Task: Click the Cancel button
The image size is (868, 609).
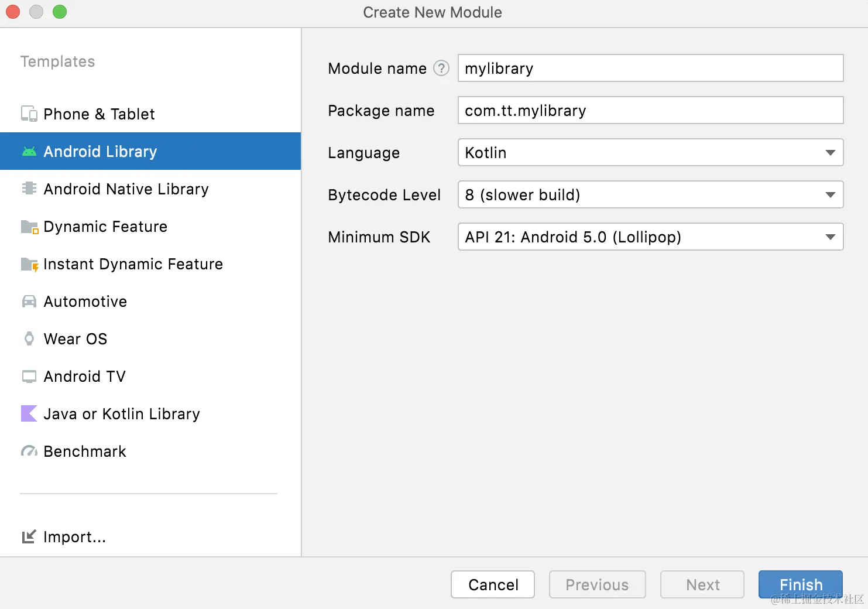Action: pyautogui.click(x=493, y=584)
